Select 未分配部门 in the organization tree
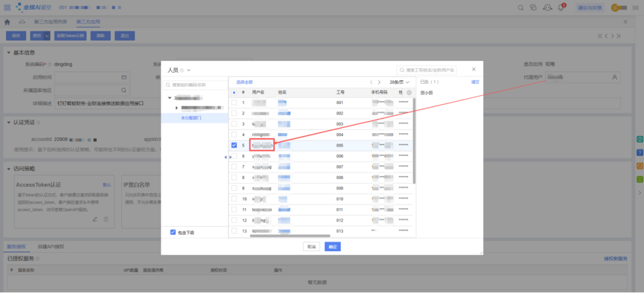This screenshot has height=293, width=644. [190, 117]
